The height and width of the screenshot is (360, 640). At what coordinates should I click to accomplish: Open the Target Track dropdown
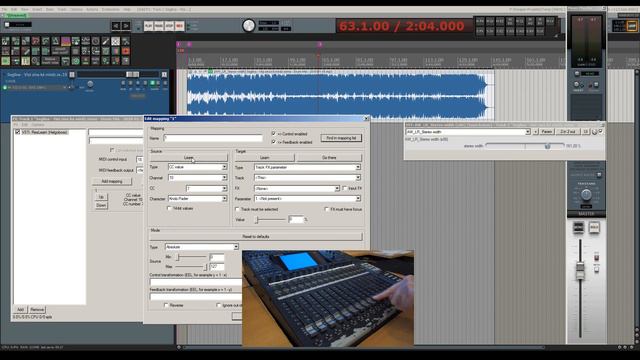pos(307,178)
